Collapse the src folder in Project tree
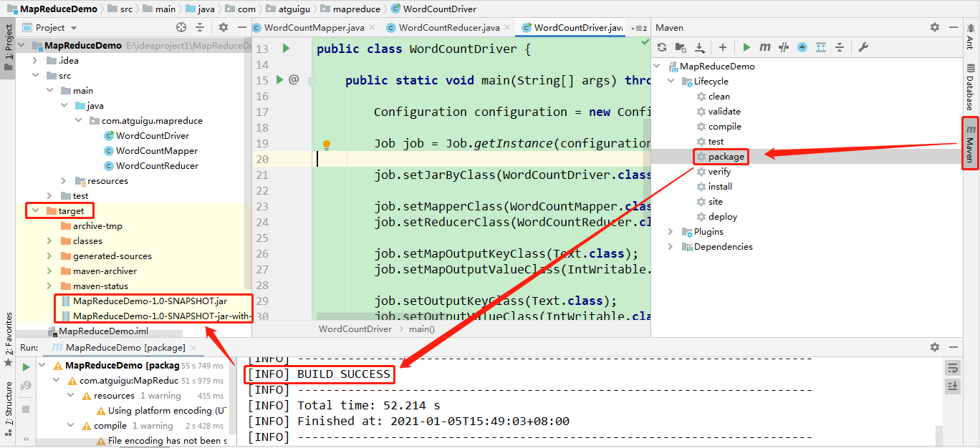Image resolution: width=980 pixels, height=448 pixels. [x=35, y=76]
